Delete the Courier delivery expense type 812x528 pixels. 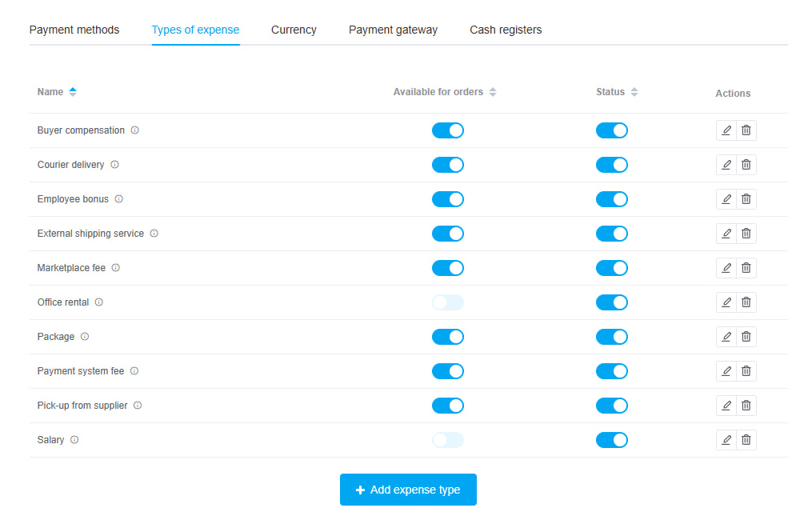[746, 165]
